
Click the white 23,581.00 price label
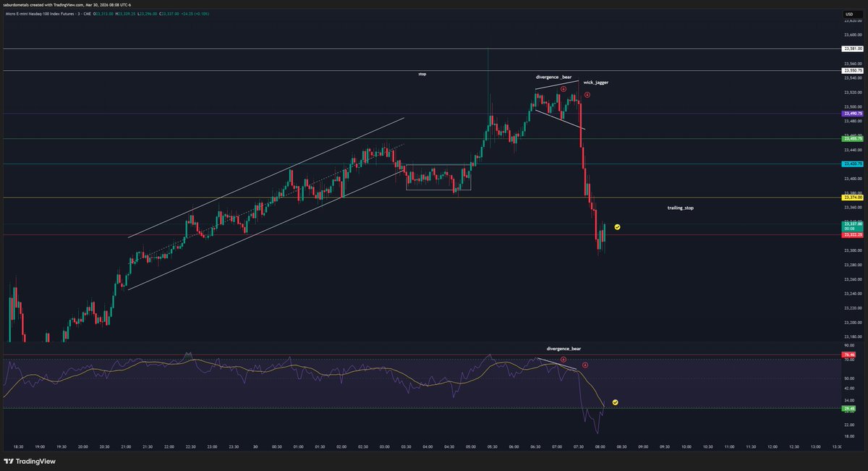point(853,48)
